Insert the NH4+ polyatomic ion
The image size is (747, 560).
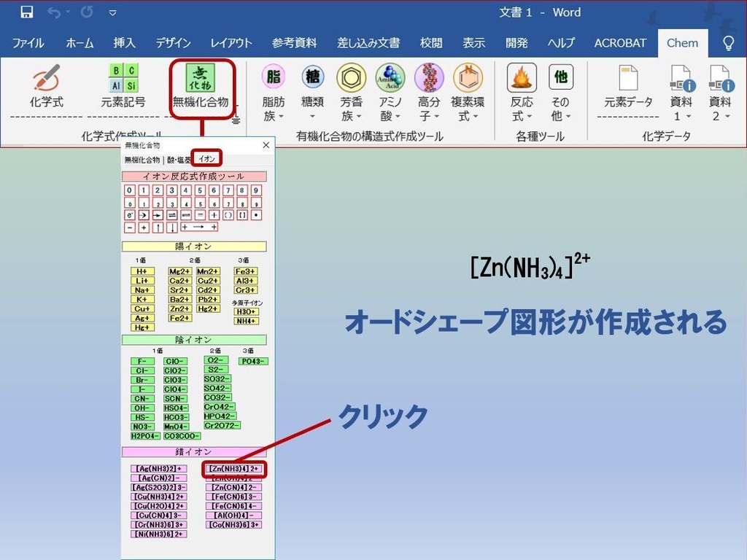247,322
